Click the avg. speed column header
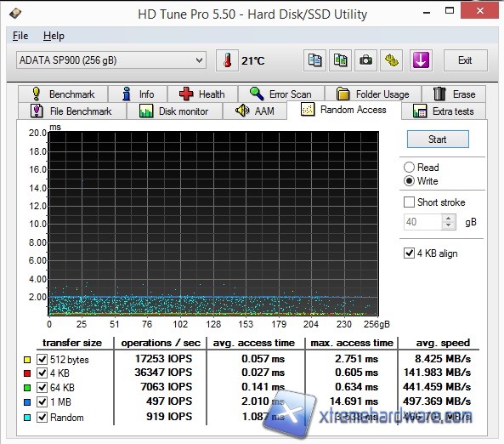 click(x=443, y=343)
